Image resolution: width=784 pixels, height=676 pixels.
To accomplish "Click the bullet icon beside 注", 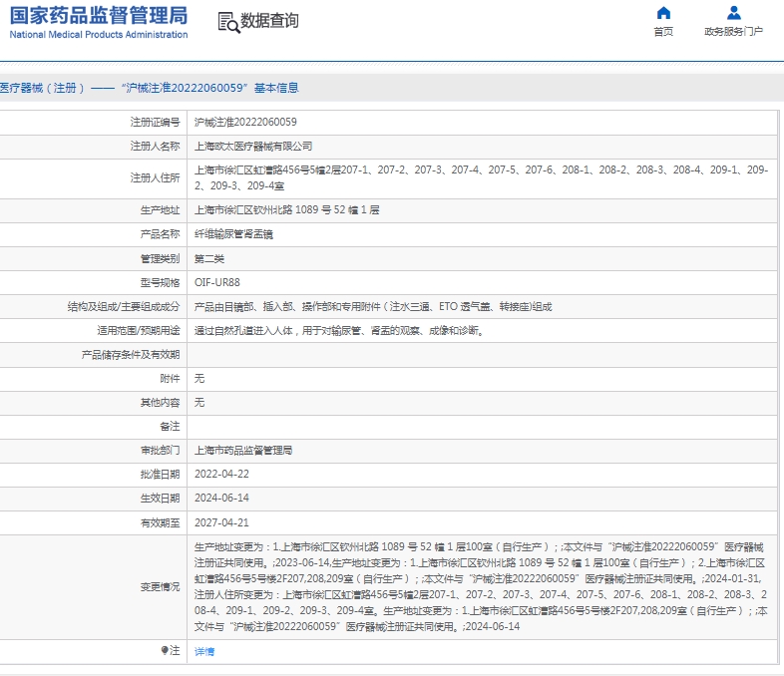I will 165,650.
